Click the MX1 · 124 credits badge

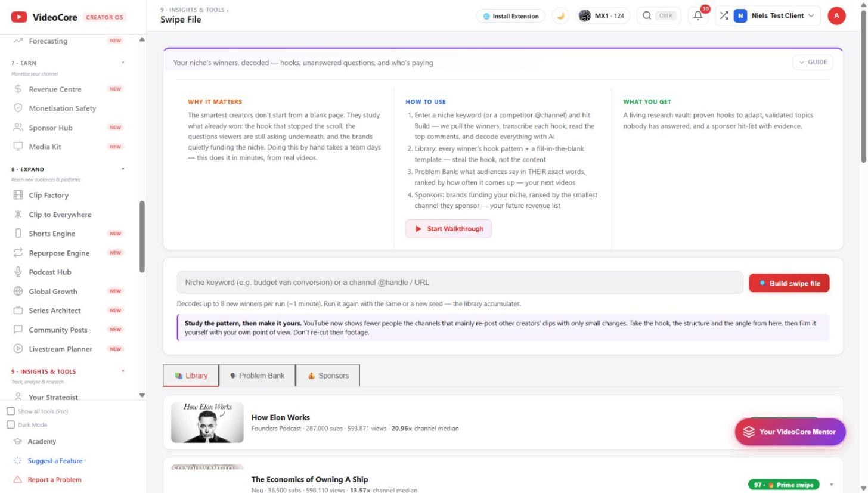(603, 16)
